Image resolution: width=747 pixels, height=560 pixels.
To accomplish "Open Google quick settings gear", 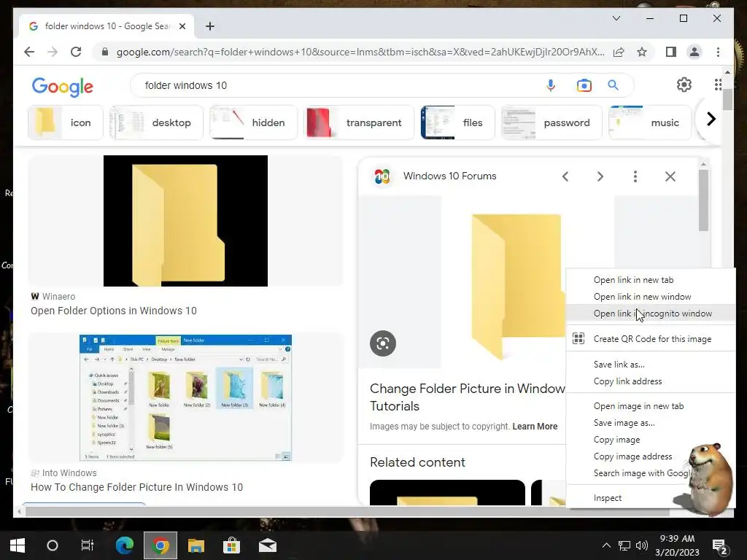I will [x=684, y=85].
